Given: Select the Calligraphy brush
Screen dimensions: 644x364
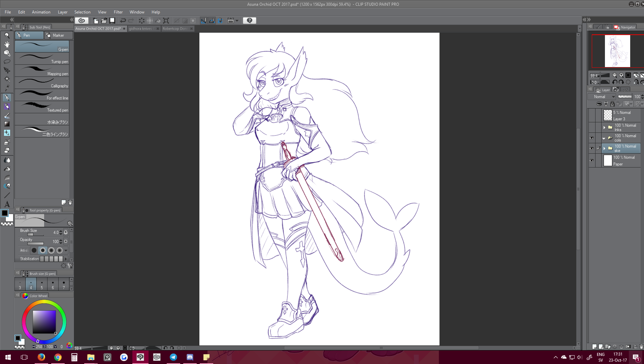Looking at the screenshot, I should (x=42, y=83).
